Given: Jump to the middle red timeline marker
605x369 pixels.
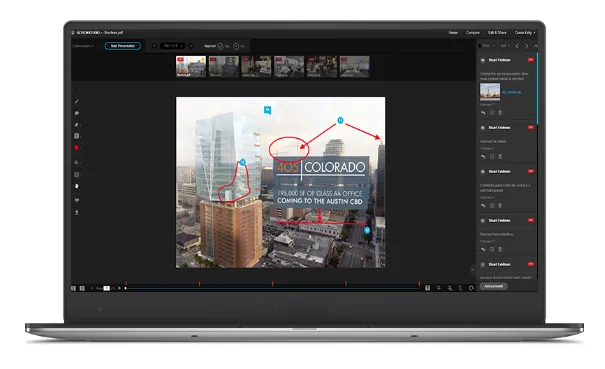Looking at the screenshot, I should (273, 284).
